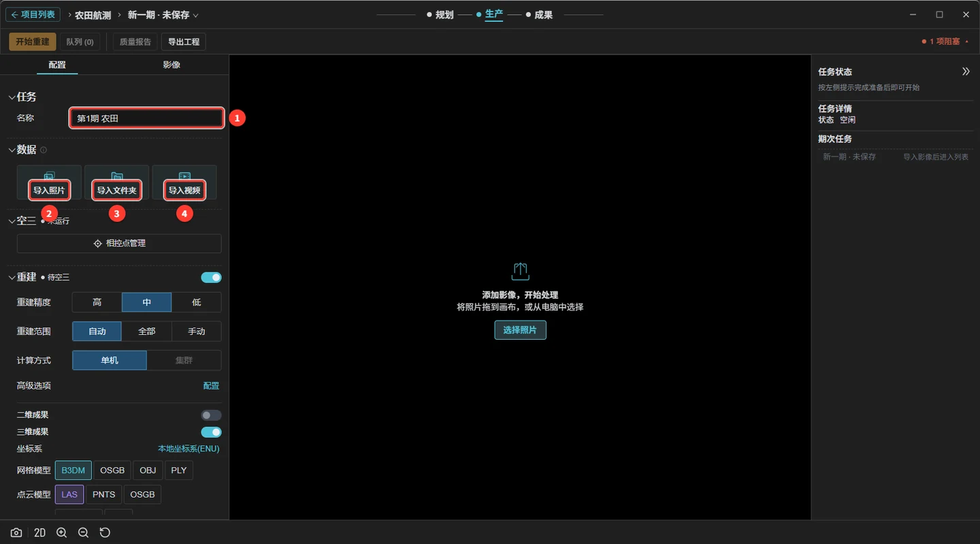Viewport: 980px width, 544px height.
Task: Capture a screenshot with the camera icon
Action: click(16, 532)
